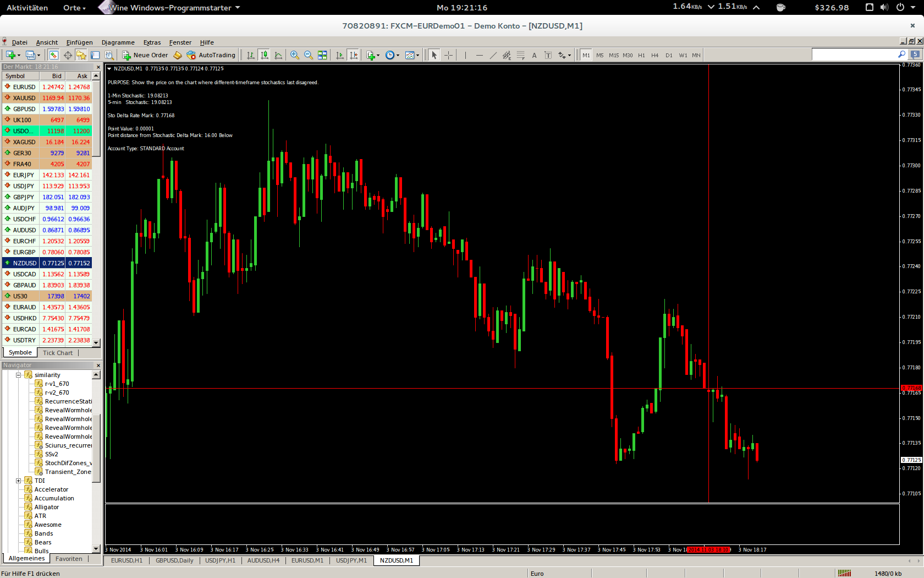Select the Fibonacci retracement tool
The width and height of the screenshot is (924, 578).
point(507,55)
